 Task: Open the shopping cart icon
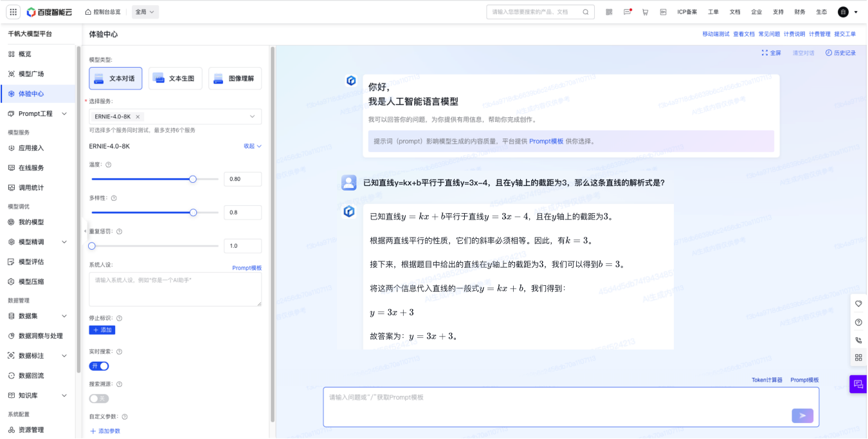pos(645,12)
